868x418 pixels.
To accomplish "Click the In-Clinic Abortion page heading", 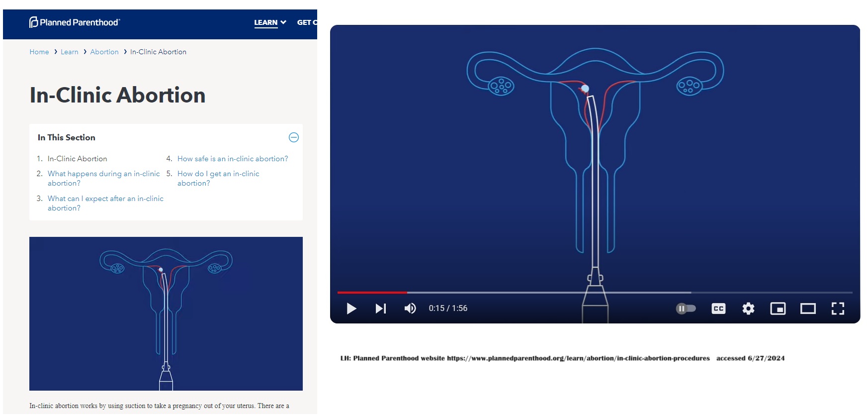I will tap(117, 95).
